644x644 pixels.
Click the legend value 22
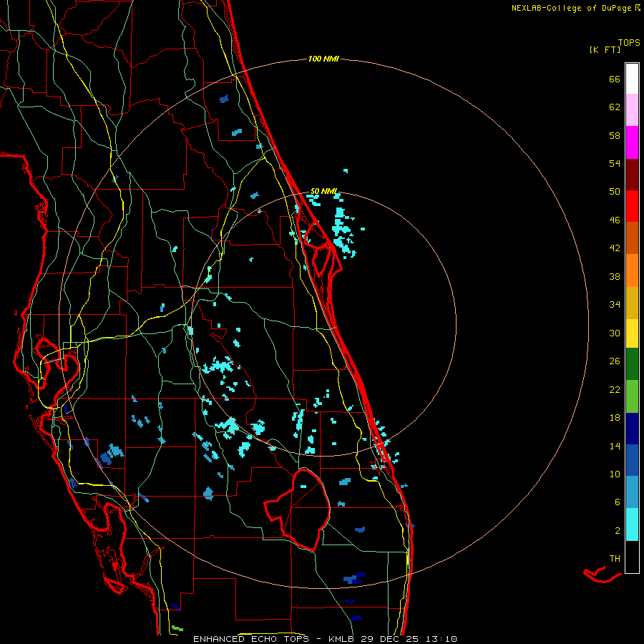[x=615, y=389]
